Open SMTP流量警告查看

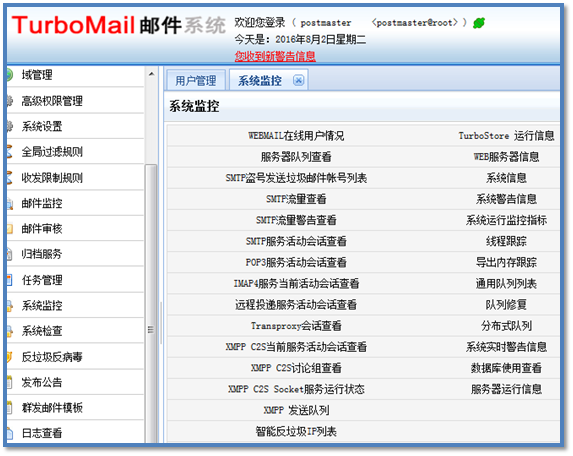pyautogui.click(x=296, y=220)
